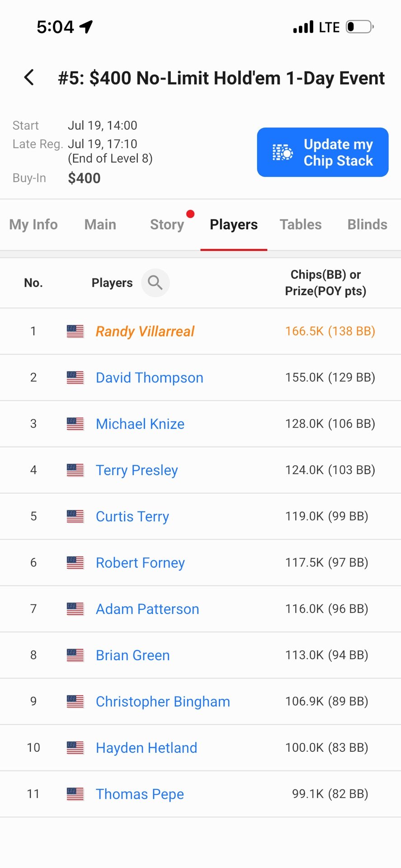Tap the chip stack icon in blue button
Viewport: 401px width, 868px height.
282,152
